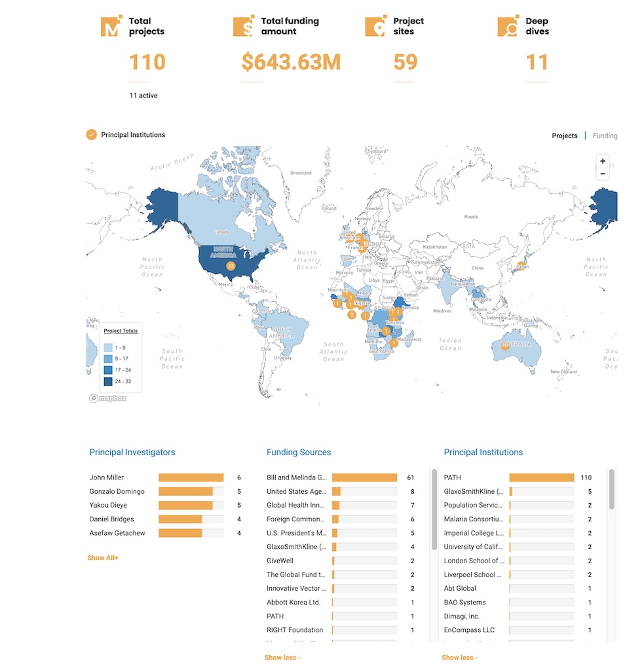Click the Project Totals legend title
This screenshot has height=672, width=642.
coord(121,331)
